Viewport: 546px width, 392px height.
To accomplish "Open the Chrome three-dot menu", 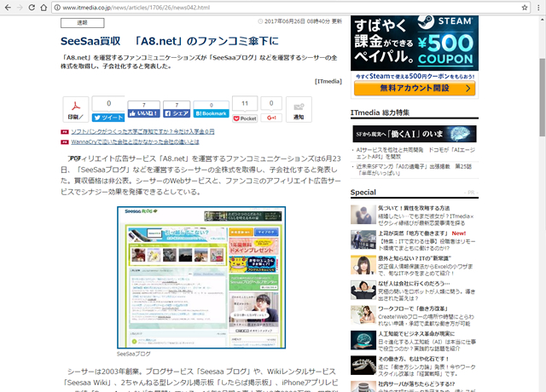I will coord(535,7).
